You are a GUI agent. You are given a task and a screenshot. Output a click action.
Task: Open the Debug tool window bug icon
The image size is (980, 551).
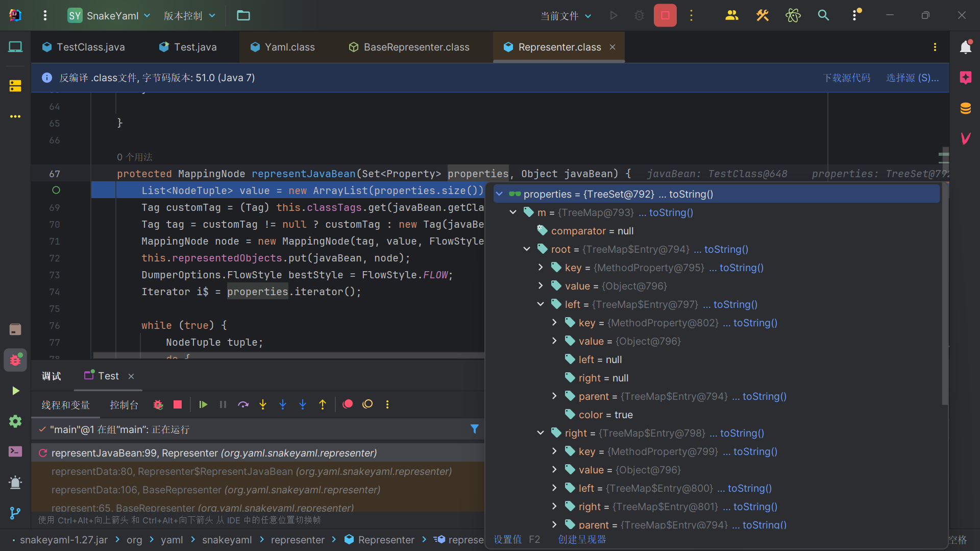tap(15, 360)
